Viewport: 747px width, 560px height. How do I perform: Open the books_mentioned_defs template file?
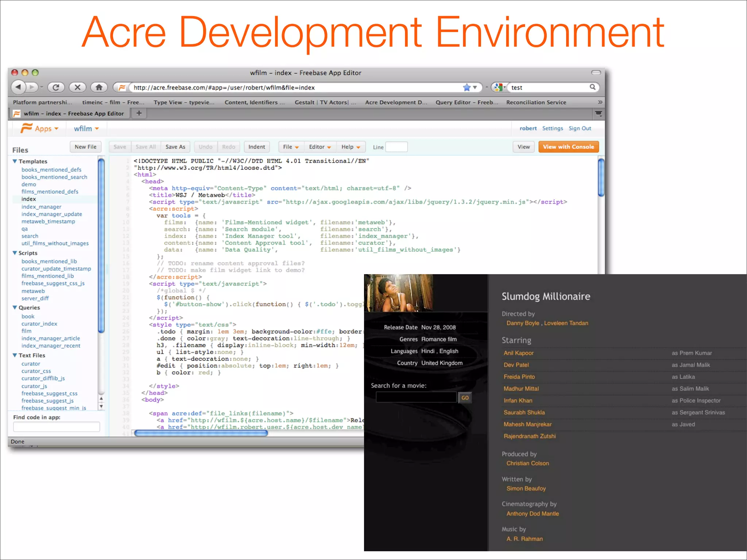(51, 170)
